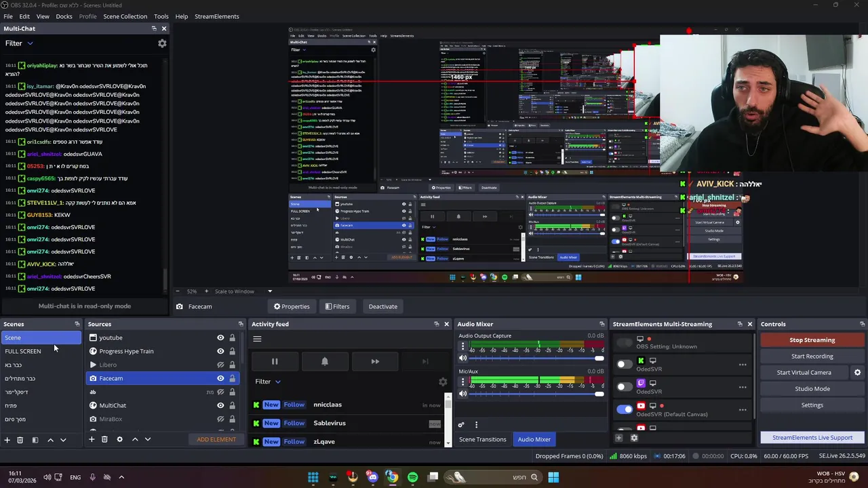Pause the Activity feed alerts
The width and height of the screenshot is (868, 488).
pyautogui.click(x=275, y=361)
